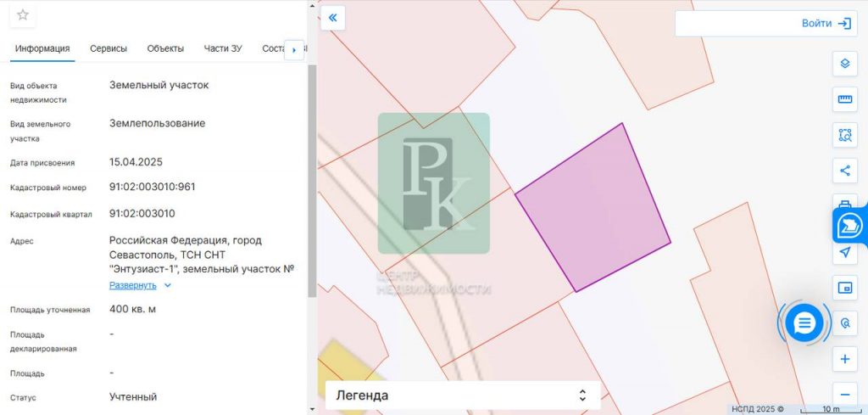Click the geolocation arrow icon

tap(845, 252)
